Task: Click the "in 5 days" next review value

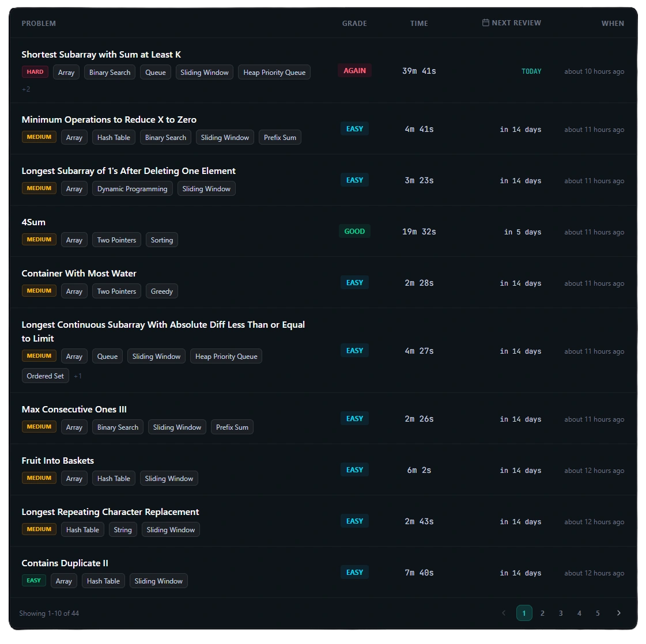Action: pyautogui.click(x=523, y=232)
